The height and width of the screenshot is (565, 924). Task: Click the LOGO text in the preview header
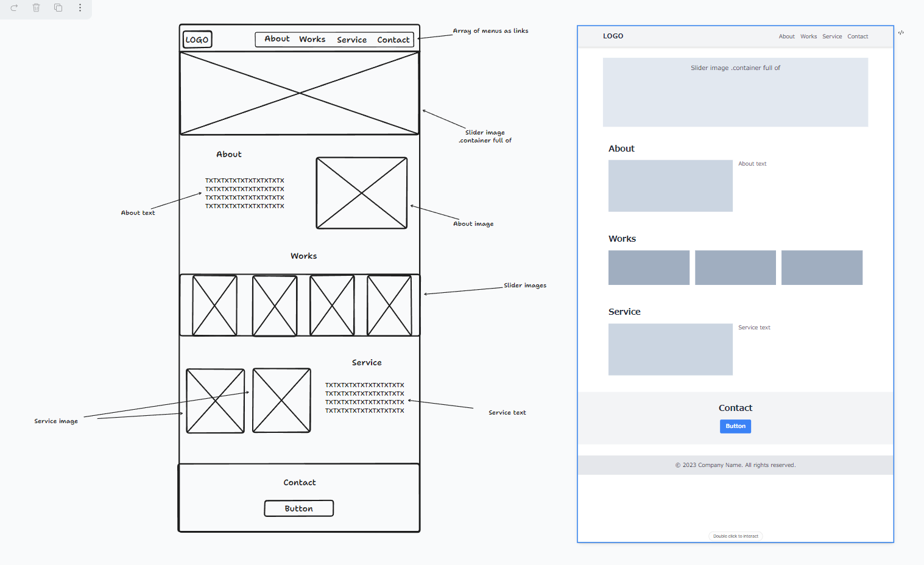pos(613,36)
